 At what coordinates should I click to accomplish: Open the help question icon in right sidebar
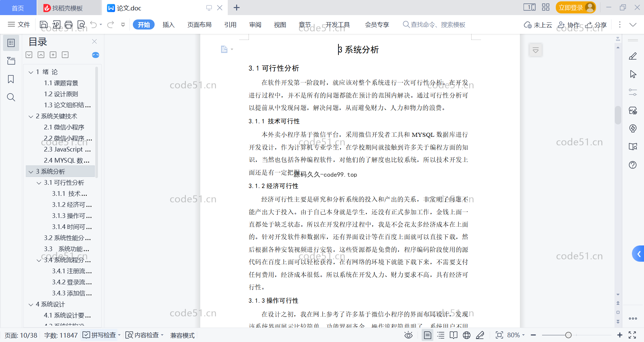(633, 165)
